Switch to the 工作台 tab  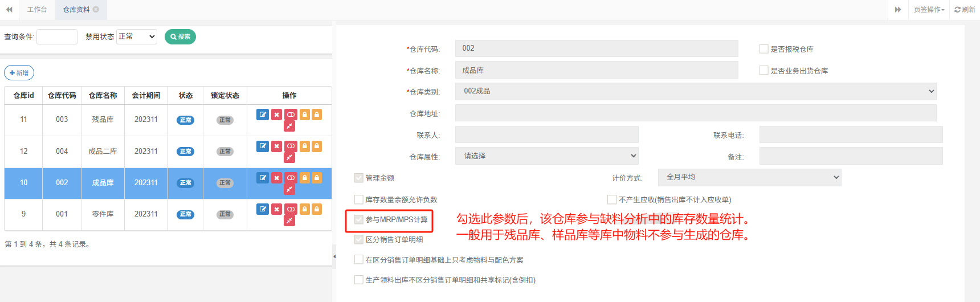(37, 10)
